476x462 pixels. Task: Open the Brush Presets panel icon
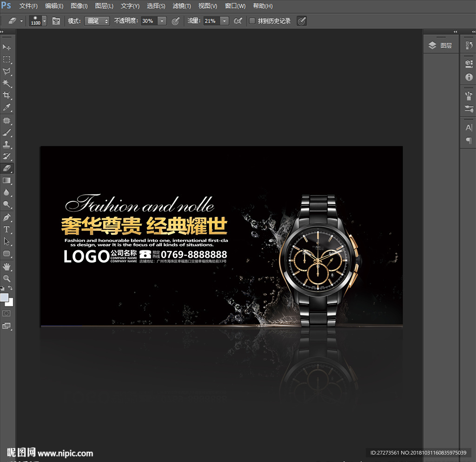(x=469, y=109)
